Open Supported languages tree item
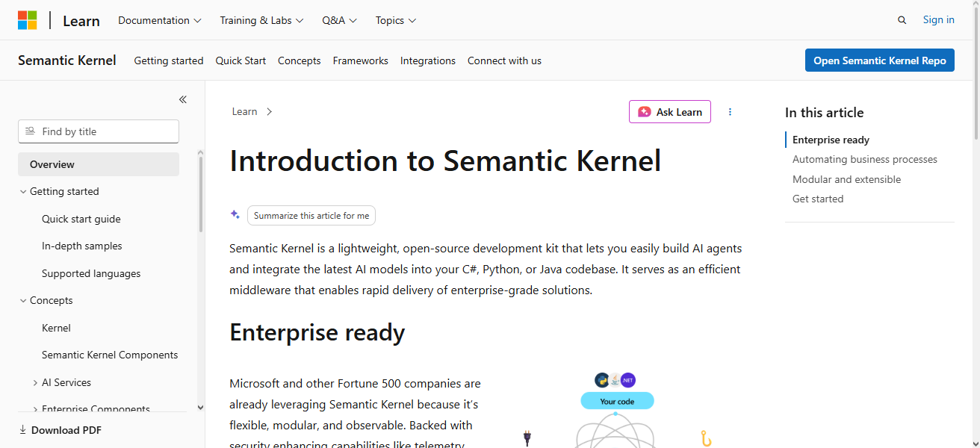Screen dimensions: 980x448 pyautogui.click(x=91, y=273)
